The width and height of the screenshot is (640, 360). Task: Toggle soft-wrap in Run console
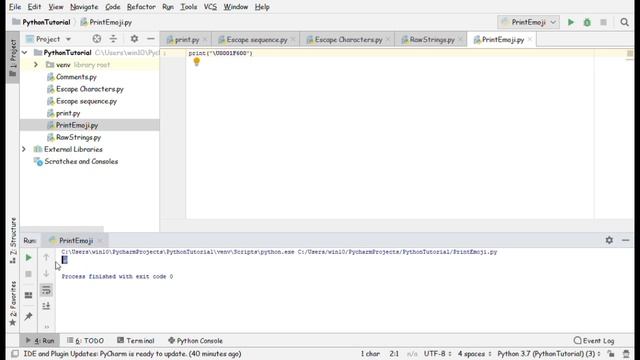coord(46,290)
